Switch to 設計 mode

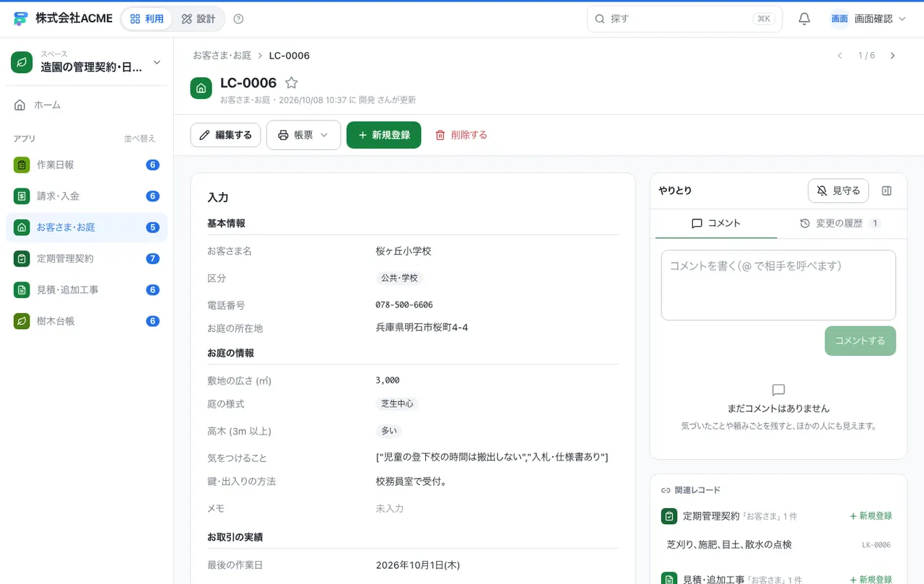[x=199, y=19]
